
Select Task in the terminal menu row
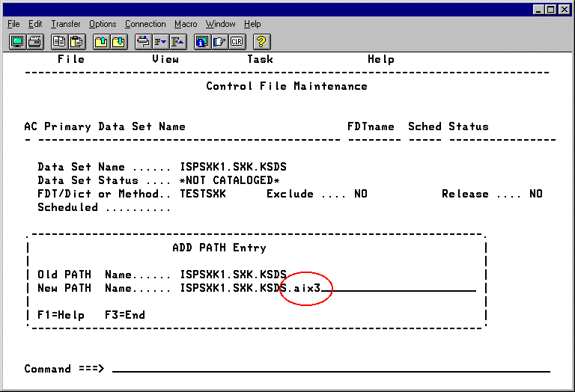pyautogui.click(x=260, y=59)
